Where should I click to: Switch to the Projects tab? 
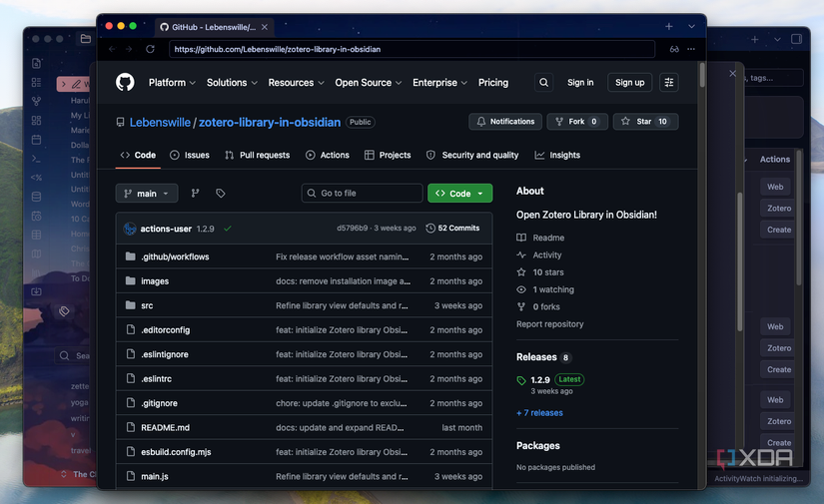388,155
